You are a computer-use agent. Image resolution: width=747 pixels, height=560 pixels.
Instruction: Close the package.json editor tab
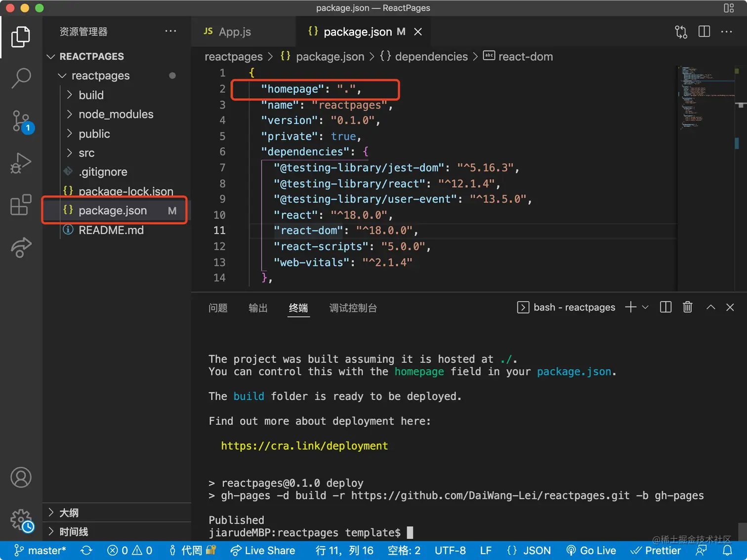pyautogui.click(x=418, y=32)
